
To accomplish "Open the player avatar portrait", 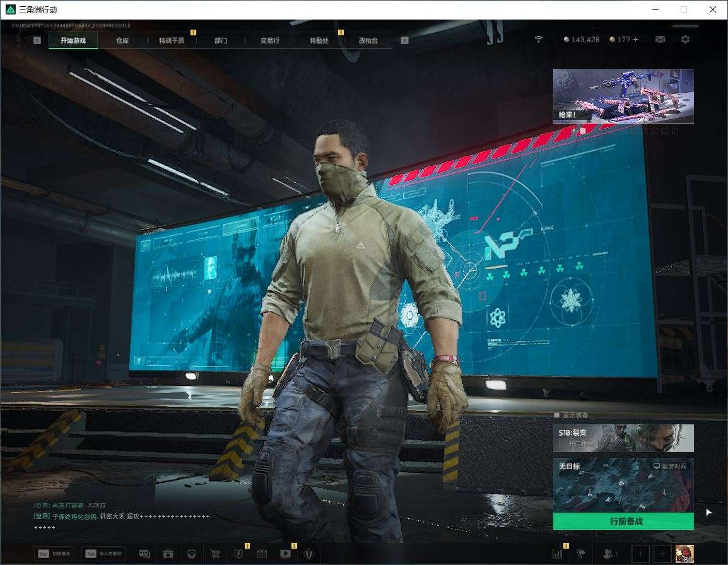I will [x=684, y=554].
